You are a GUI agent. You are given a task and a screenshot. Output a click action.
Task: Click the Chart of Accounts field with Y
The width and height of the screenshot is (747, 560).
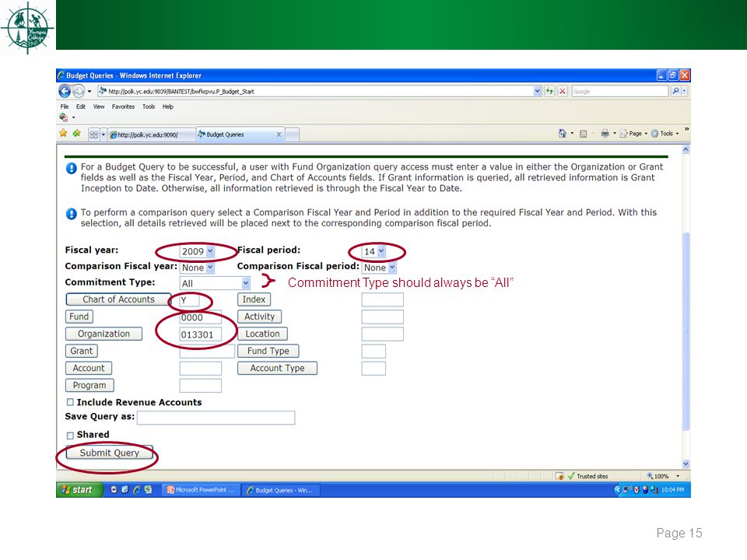pos(189,300)
